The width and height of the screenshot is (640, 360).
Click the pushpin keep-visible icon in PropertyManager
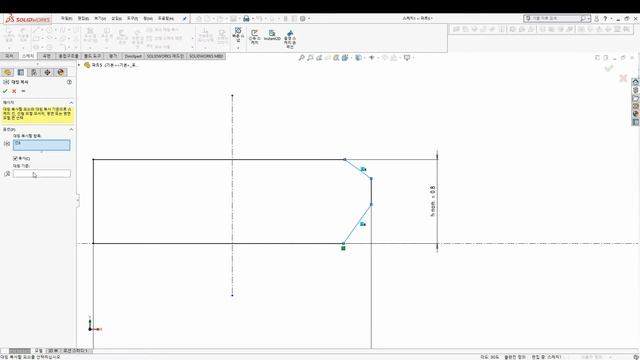[23, 91]
